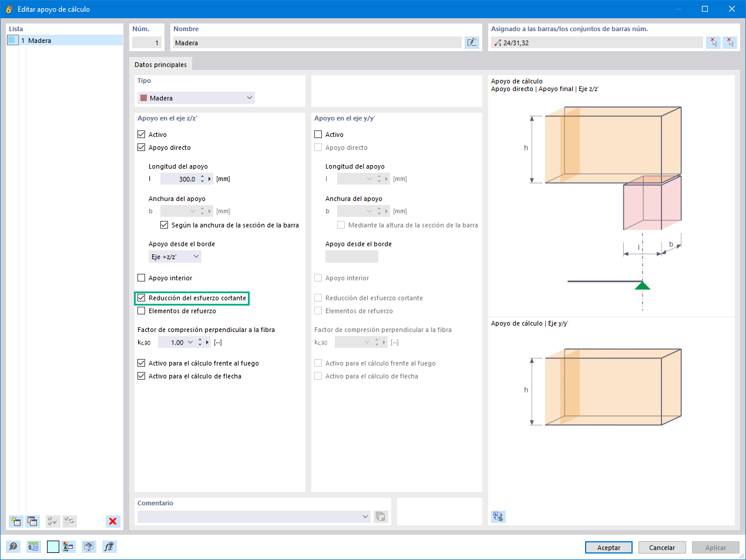Screen dimensions: 746x560
Task: Select the Datos principales tab
Action: pyautogui.click(x=160, y=65)
